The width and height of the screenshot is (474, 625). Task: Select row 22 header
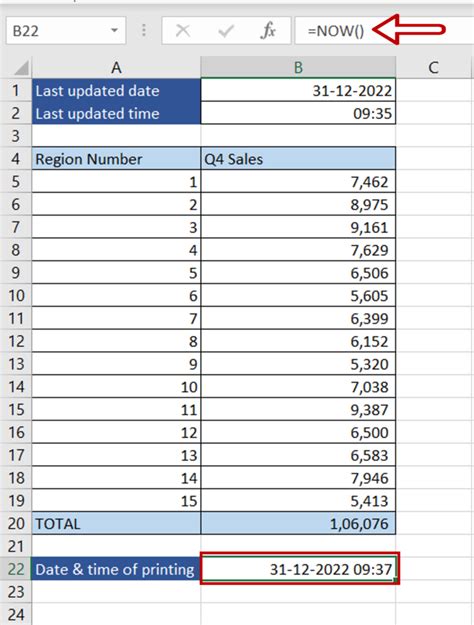[16, 569]
